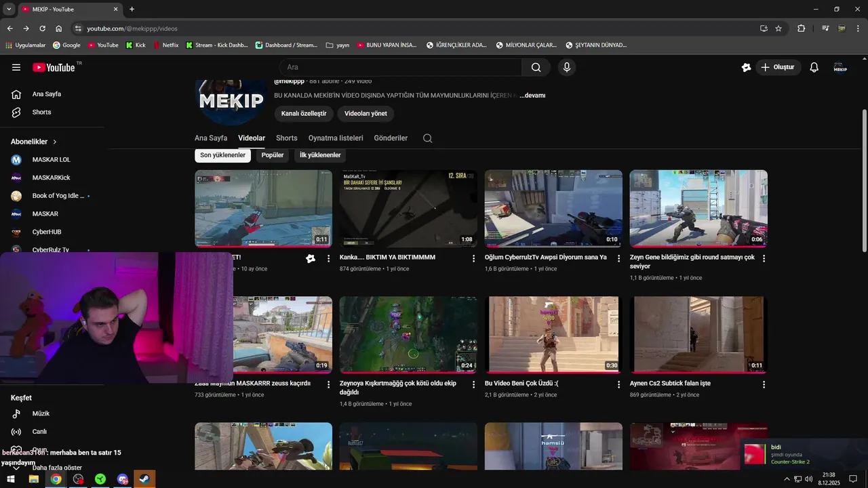Click the magnifier search button beside Ara field
This screenshot has height=488, width=868.
click(536, 67)
